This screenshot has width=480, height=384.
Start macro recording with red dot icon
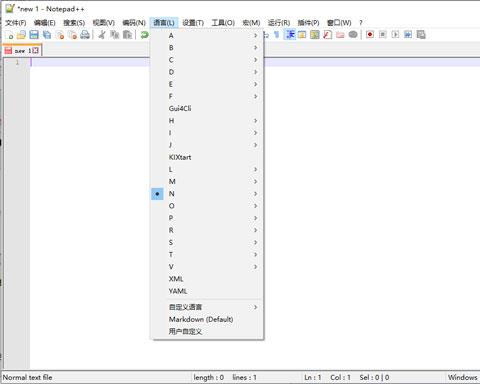click(370, 34)
